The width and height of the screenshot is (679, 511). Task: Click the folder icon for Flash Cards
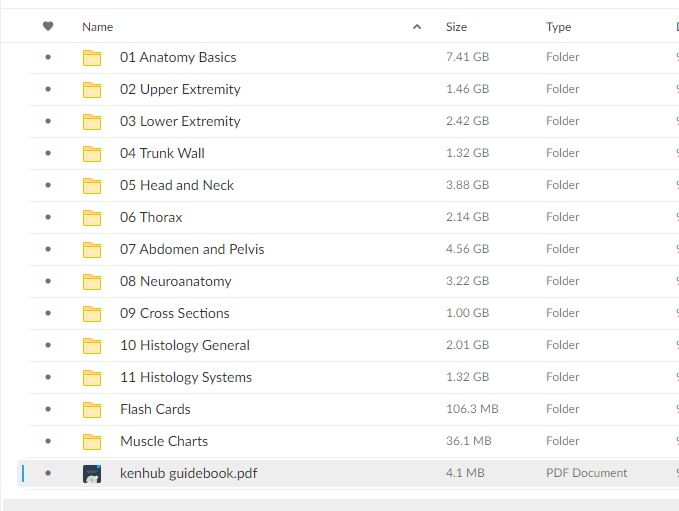point(92,410)
